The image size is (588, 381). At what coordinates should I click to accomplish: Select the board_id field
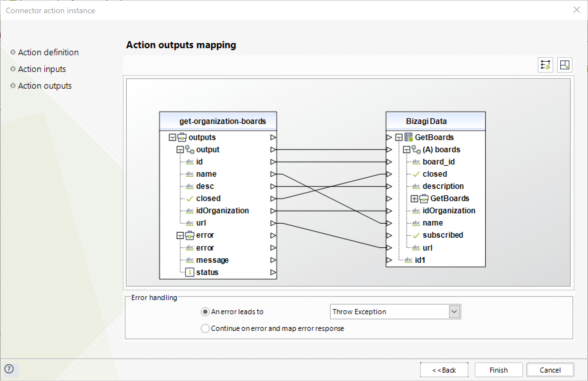click(438, 162)
